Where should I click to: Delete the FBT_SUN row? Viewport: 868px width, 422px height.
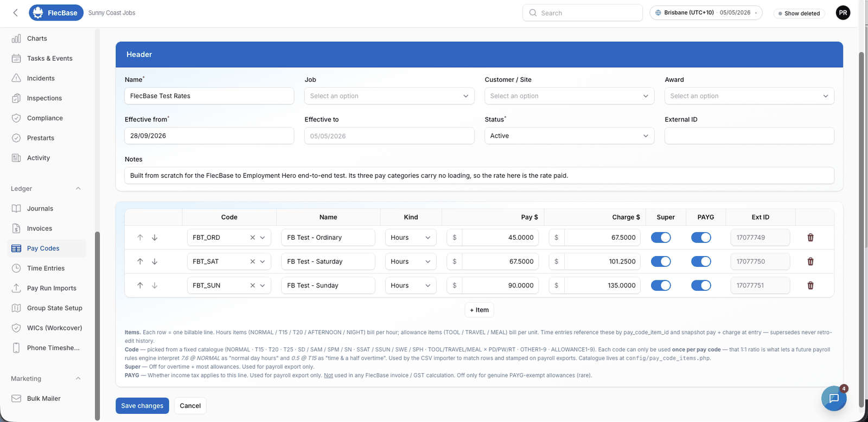point(810,285)
